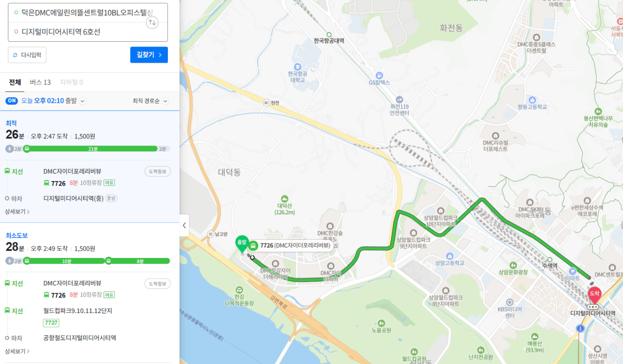Click GS칼텍스 gas station map icon
The height and width of the screenshot is (364, 623).
click(x=379, y=75)
